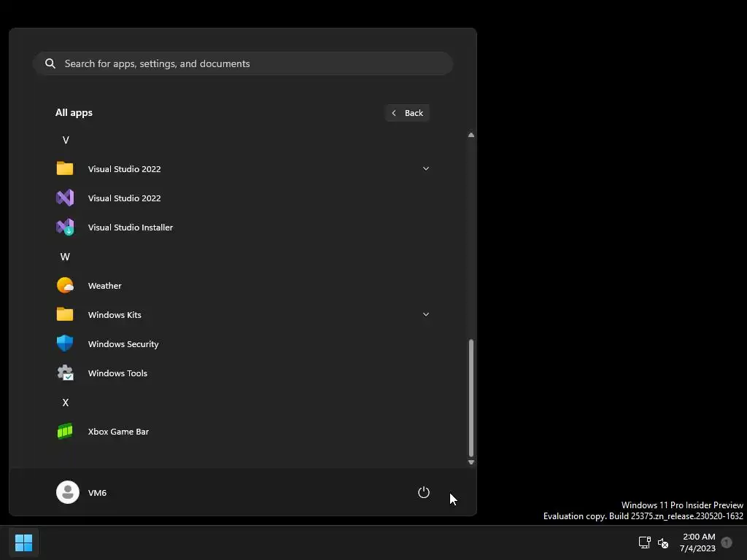The width and height of the screenshot is (747, 560).
Task: Click the scrollbar down arrow
Action: [x=471, y=462]
